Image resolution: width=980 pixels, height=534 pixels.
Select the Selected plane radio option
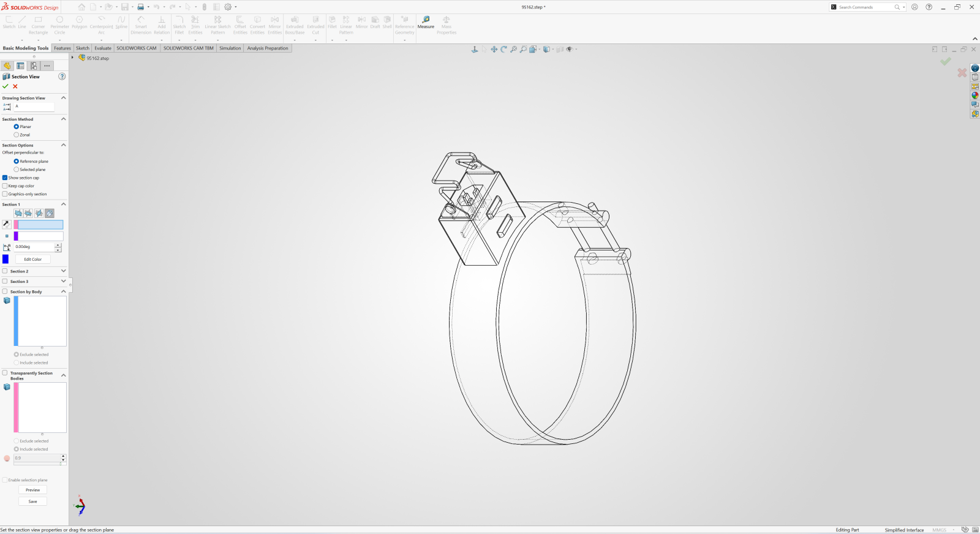click(17, 170)
